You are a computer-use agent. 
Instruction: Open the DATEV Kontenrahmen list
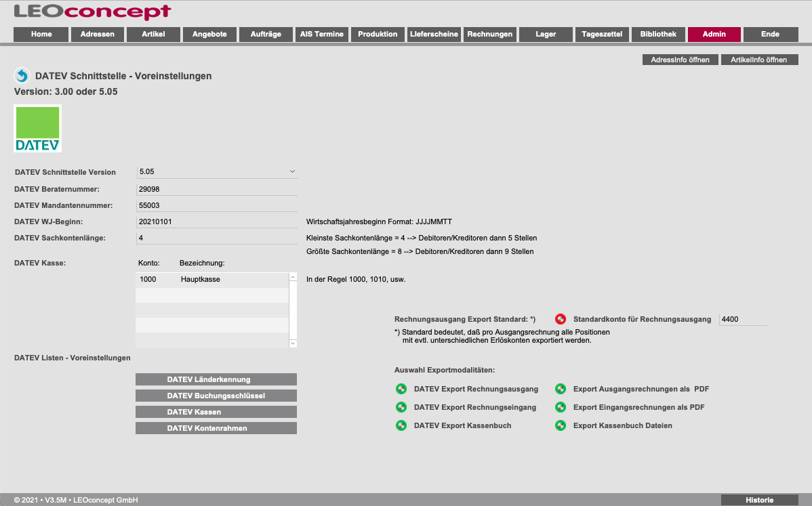point(216,428)
